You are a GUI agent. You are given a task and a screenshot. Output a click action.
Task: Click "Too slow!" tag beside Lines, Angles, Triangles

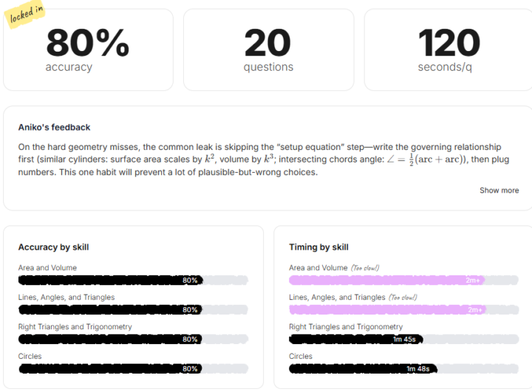403,298
